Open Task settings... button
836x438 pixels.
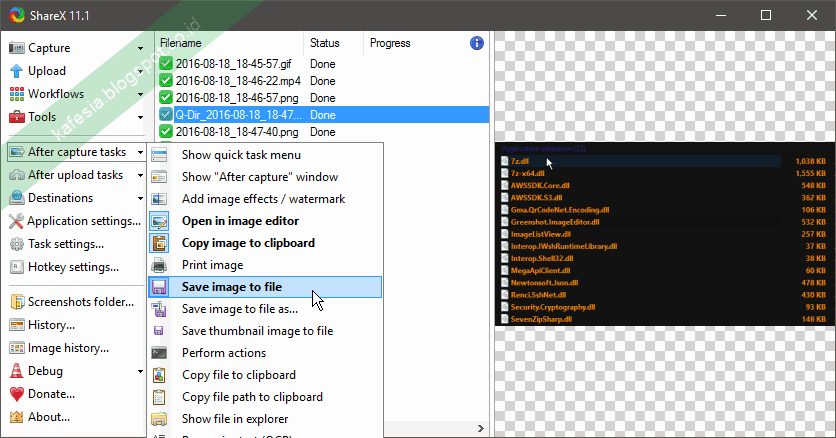coord(76,244)
